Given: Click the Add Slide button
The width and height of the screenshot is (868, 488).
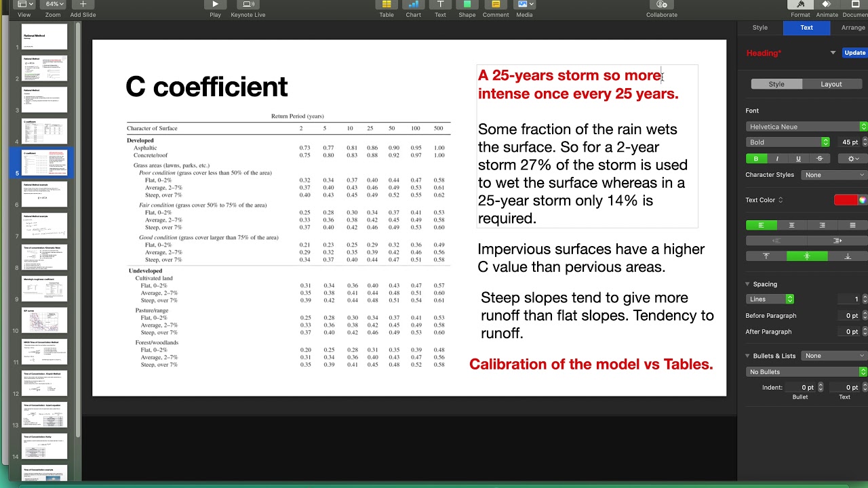Looking at the screenshot, I should [83, 4].
